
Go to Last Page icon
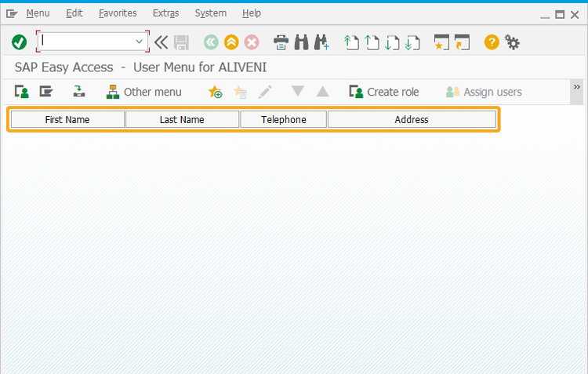(x=412, y=42)
